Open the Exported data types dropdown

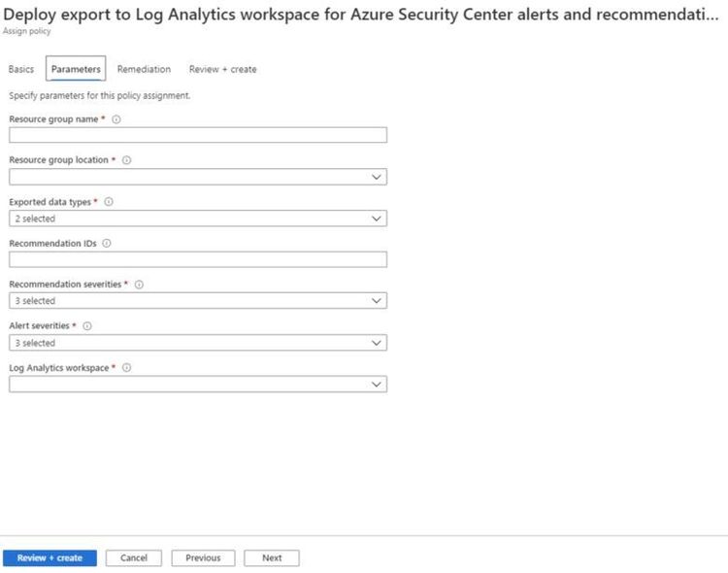pos(198,219)
